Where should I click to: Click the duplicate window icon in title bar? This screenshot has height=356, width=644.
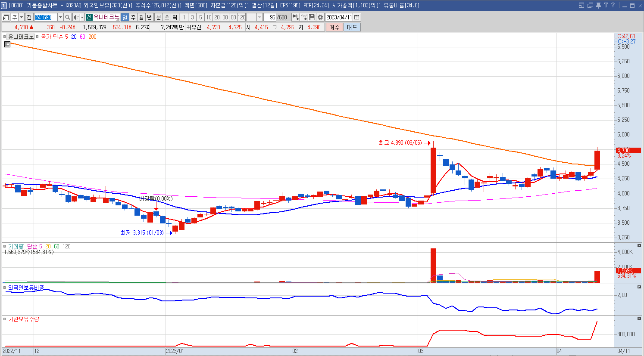(590, 5)
